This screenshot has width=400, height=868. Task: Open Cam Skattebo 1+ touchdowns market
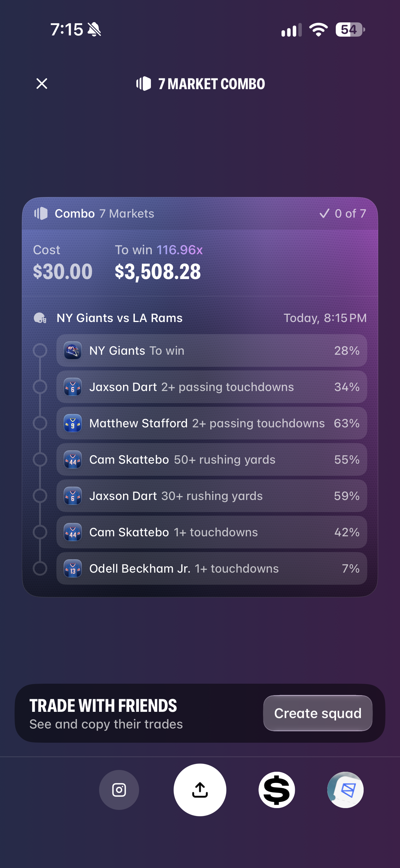pos(212,532)
